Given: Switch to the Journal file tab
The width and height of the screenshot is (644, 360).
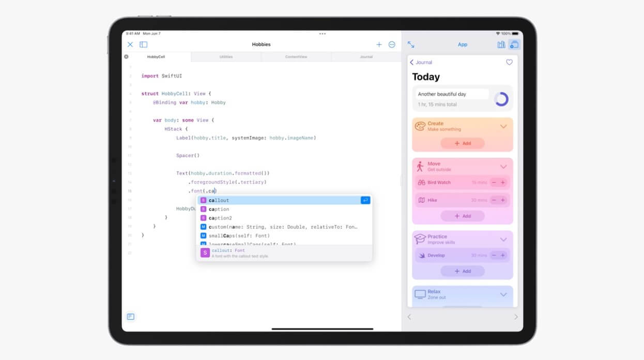Looking at the screenshot, I should pos(366,57).
